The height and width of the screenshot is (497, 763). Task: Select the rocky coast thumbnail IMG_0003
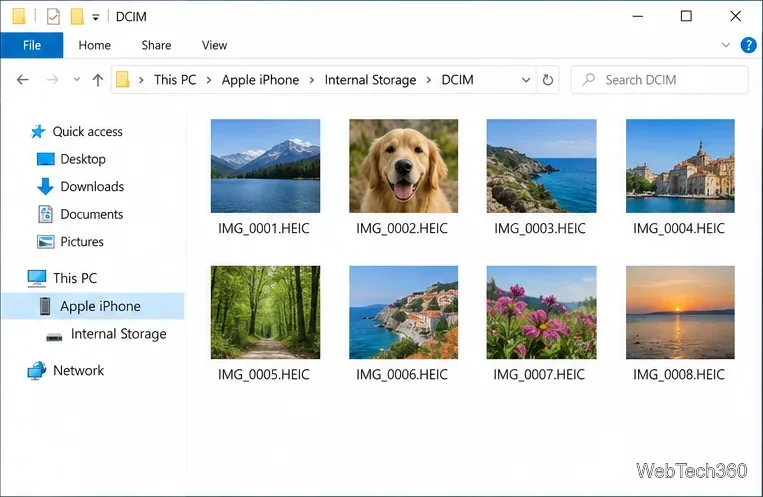[x=542, y=166]
